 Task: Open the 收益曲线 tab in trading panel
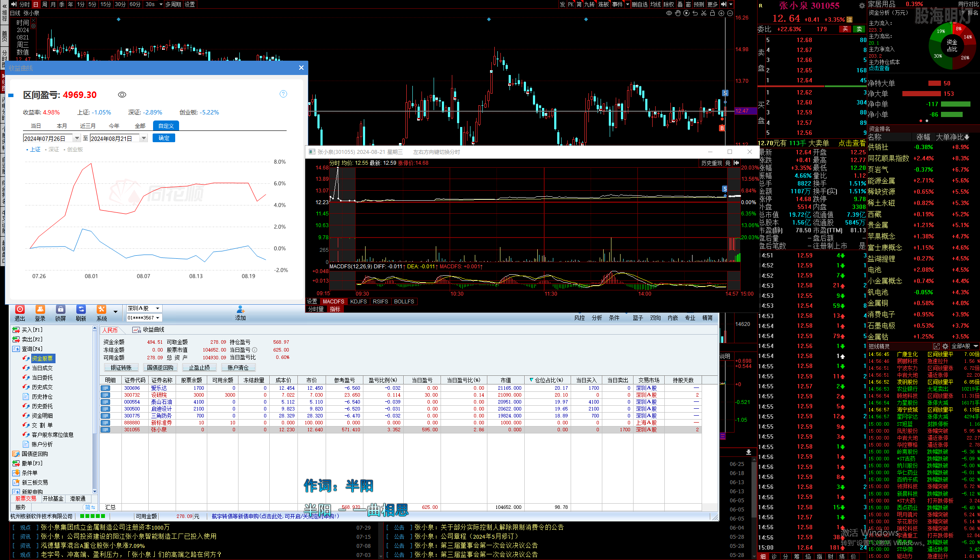click(x=148, y=330)
